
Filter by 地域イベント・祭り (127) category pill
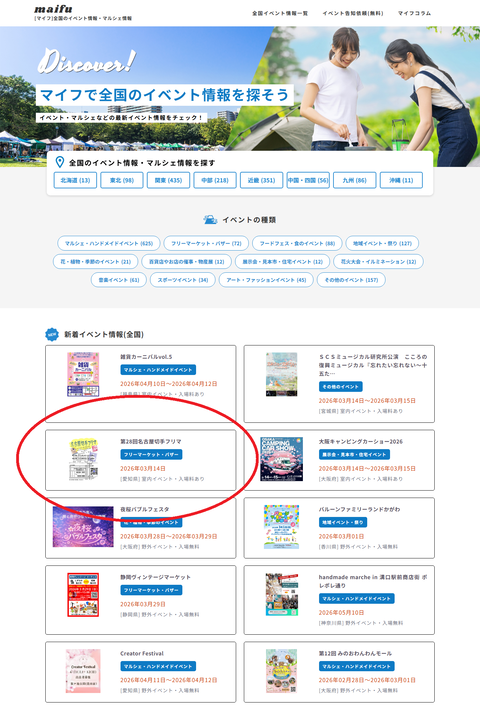point(382,243)
